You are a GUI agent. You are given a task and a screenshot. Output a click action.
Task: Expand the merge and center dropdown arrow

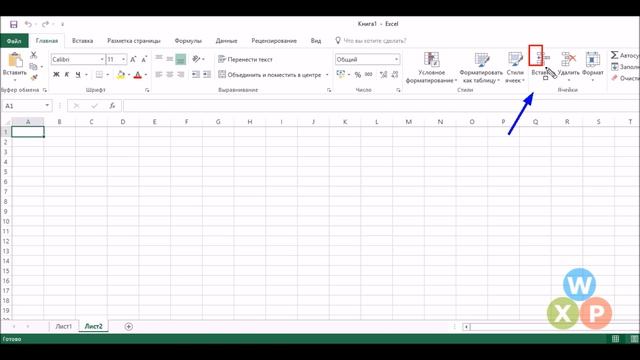coord(327,75)
